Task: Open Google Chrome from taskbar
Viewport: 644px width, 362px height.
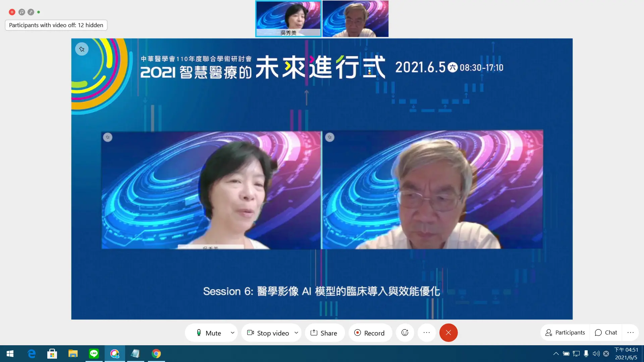Action: [x=156, y=354]
